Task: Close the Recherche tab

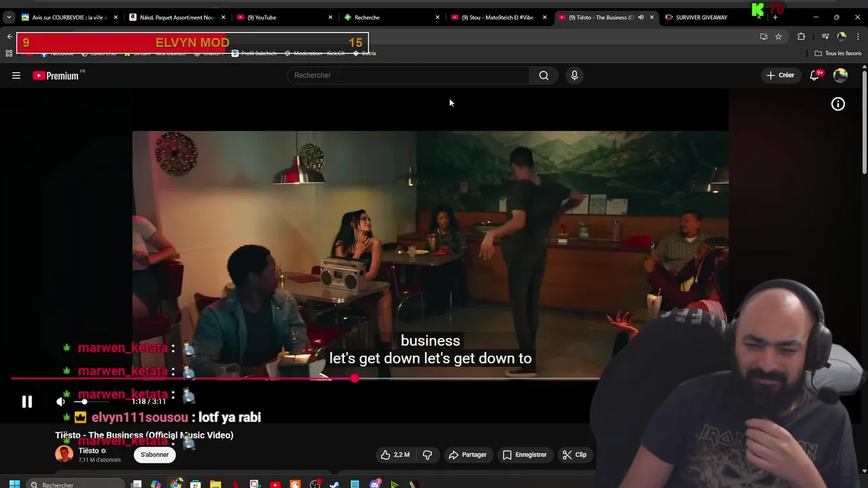Action: point(437,18)
